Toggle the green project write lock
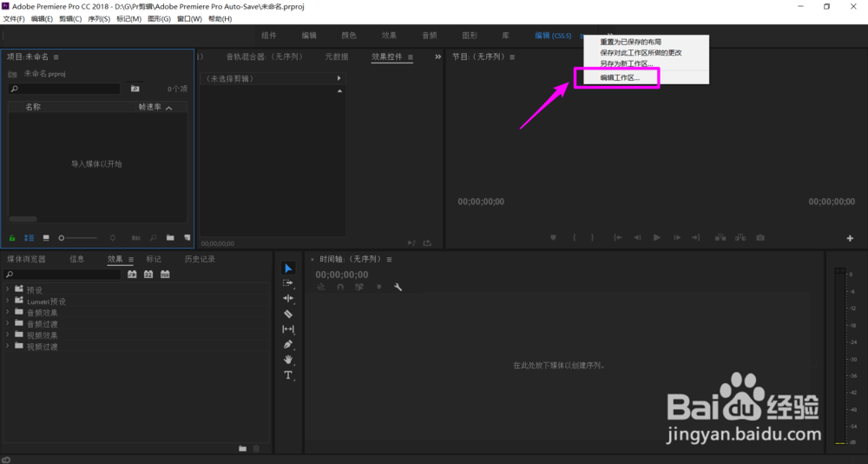The width and height of the screenshot is (868, 464). (12, 238)
